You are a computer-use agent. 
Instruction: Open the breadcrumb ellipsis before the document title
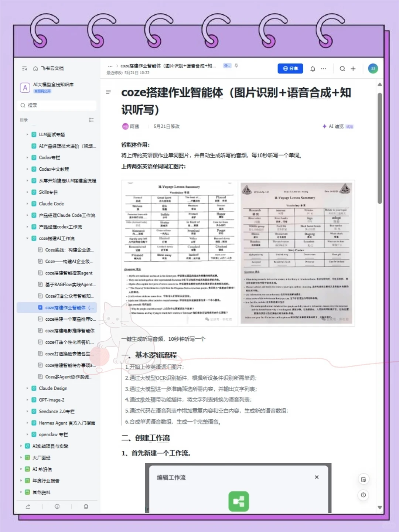110,66
